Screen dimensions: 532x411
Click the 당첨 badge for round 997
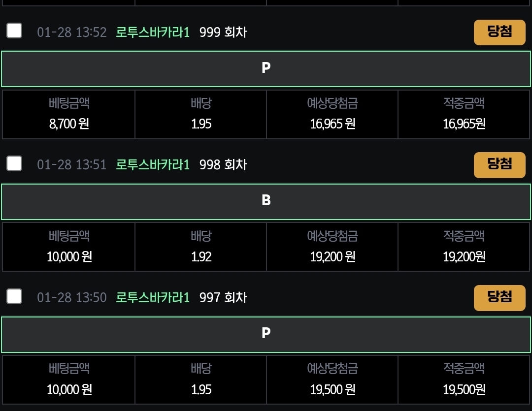click(x=499, y=298)
